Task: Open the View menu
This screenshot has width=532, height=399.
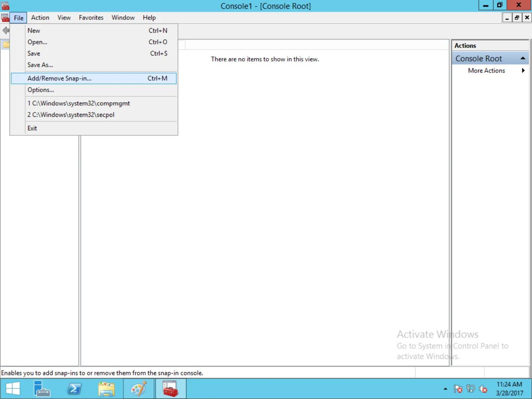Action: tap(64, 18)
